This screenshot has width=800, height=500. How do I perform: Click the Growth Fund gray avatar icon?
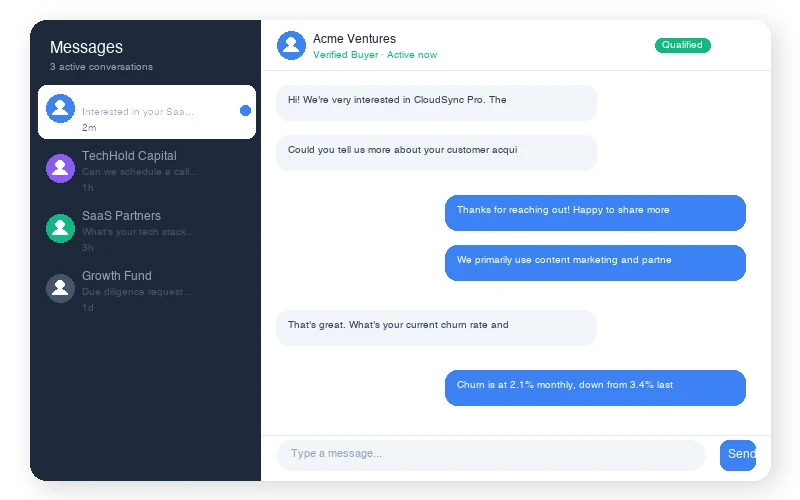click(60, 288)
